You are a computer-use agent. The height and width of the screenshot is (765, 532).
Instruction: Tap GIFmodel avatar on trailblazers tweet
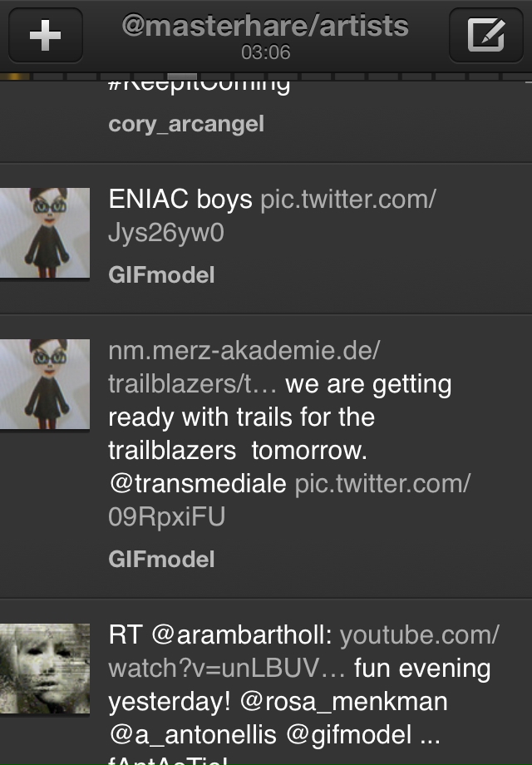click(x=45, y=384)
